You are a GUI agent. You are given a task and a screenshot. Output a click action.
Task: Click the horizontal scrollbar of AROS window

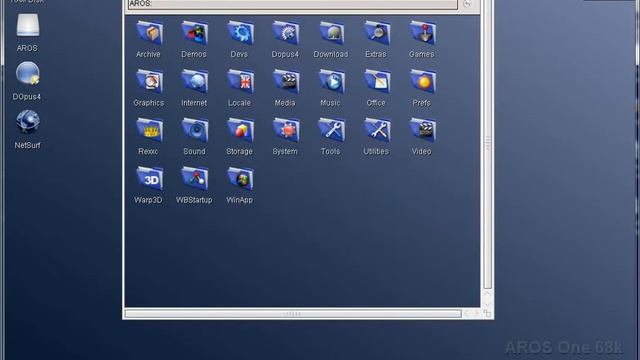click(x=293, y=313)
